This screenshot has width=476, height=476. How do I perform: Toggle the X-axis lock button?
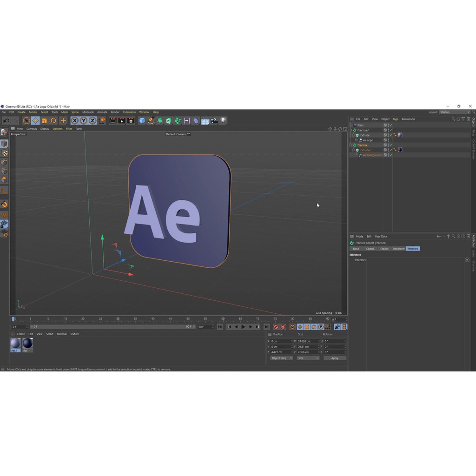point(74,120)
